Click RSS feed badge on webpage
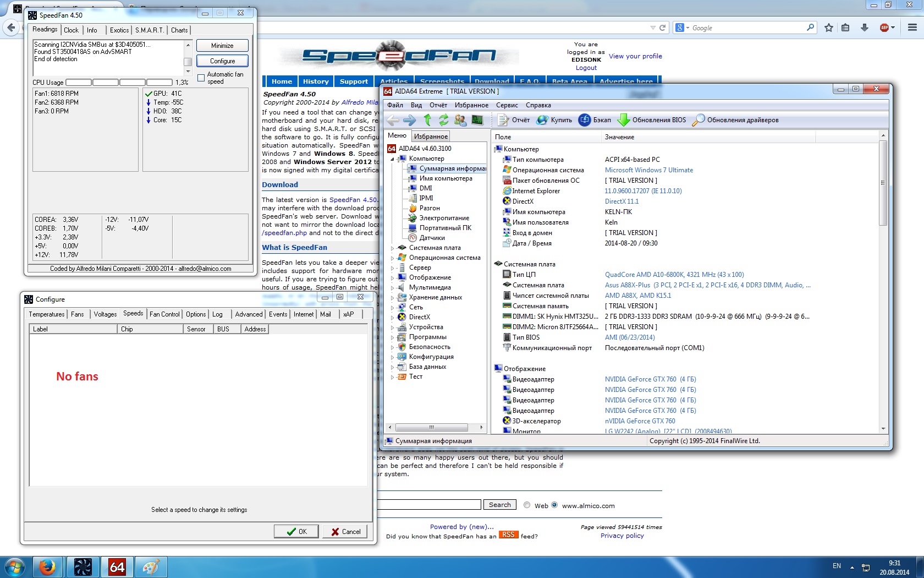The height and width of the screenshot is (578, 924). click(x=508, y=535)
